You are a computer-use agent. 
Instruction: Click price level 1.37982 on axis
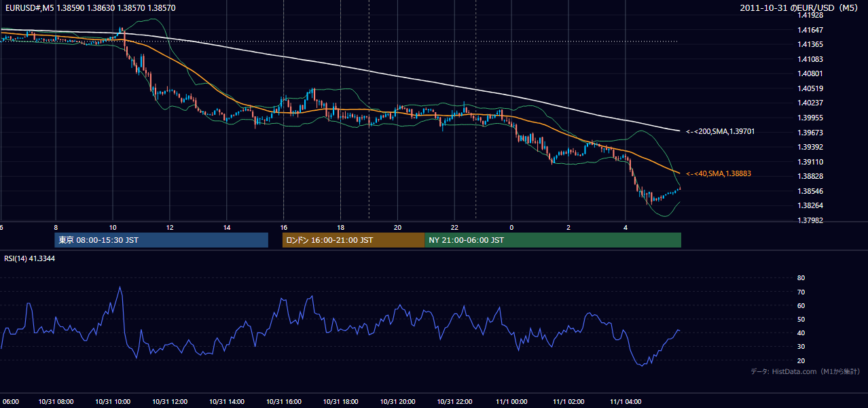[x=810, y=220]
